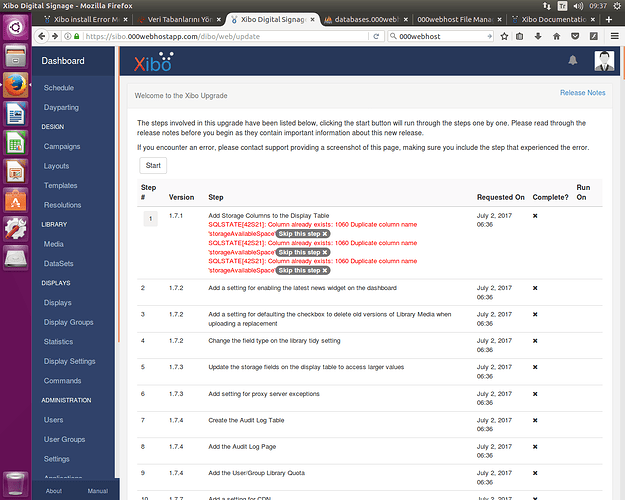
Task: Click the browser back arrow
Action: (x=41, y=36)
